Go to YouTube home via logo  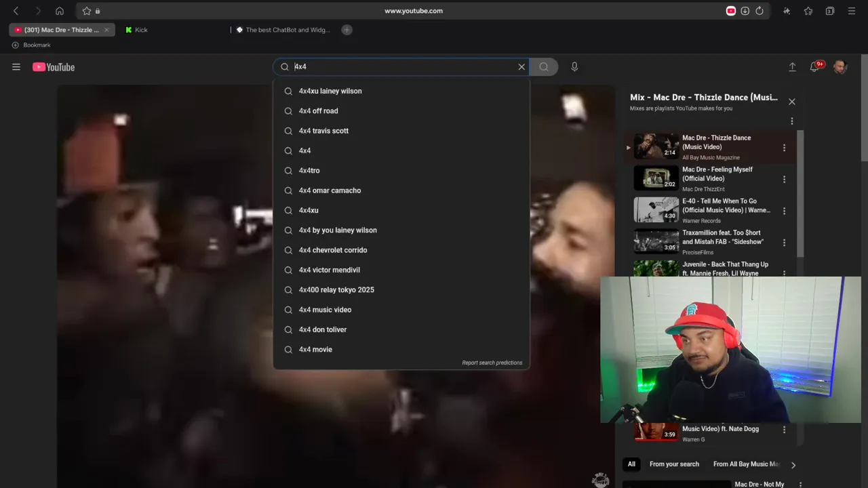[x=54, y=67]
